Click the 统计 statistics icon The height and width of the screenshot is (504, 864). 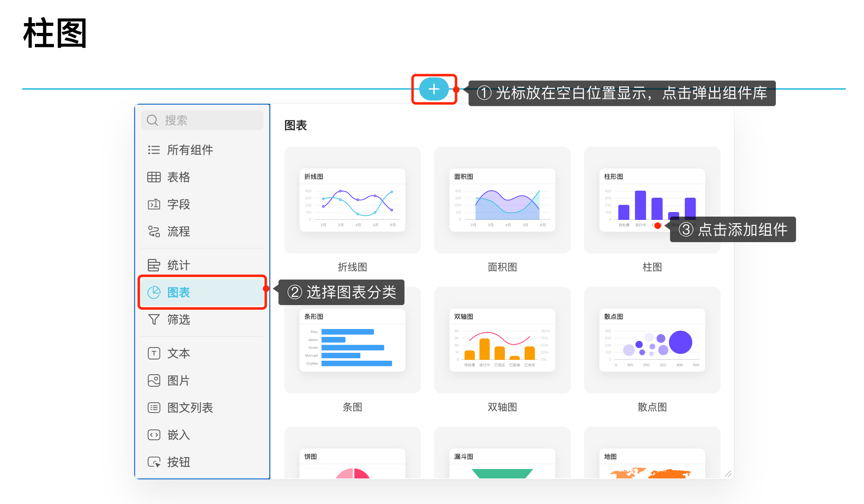(154, 265)
